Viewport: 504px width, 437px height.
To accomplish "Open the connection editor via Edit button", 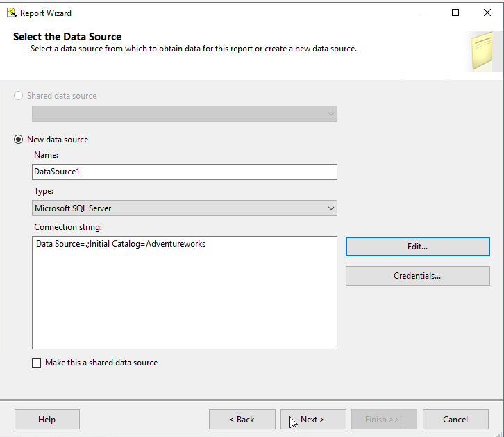I will pyautogui.click(x=417, y=247).
